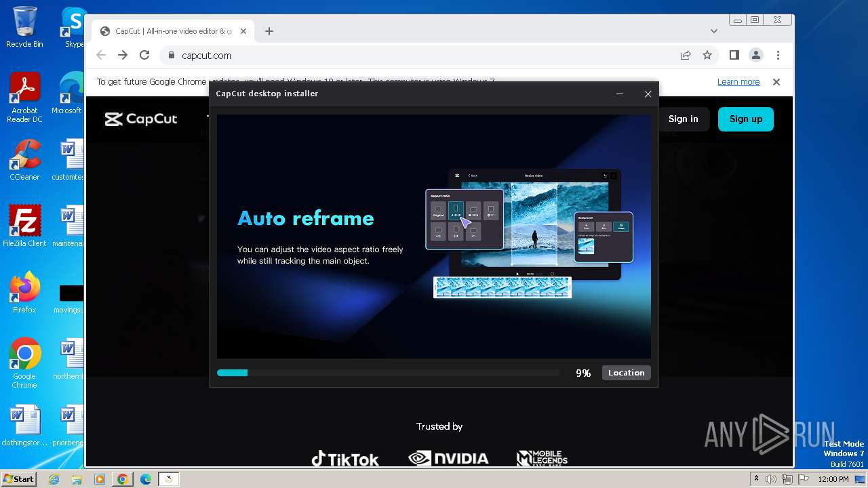Open media player from taskbar
The image size is (868, 488).
tap(100, 479)
